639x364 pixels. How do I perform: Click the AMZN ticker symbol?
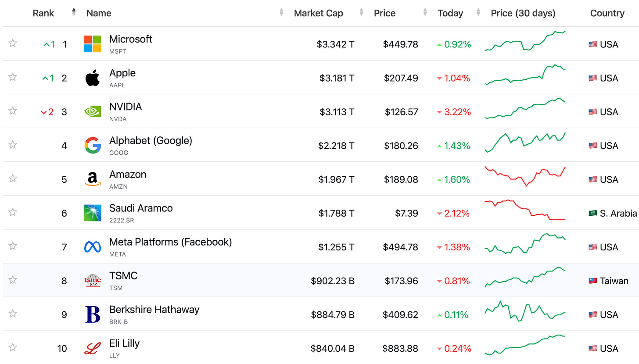[118, 187]
